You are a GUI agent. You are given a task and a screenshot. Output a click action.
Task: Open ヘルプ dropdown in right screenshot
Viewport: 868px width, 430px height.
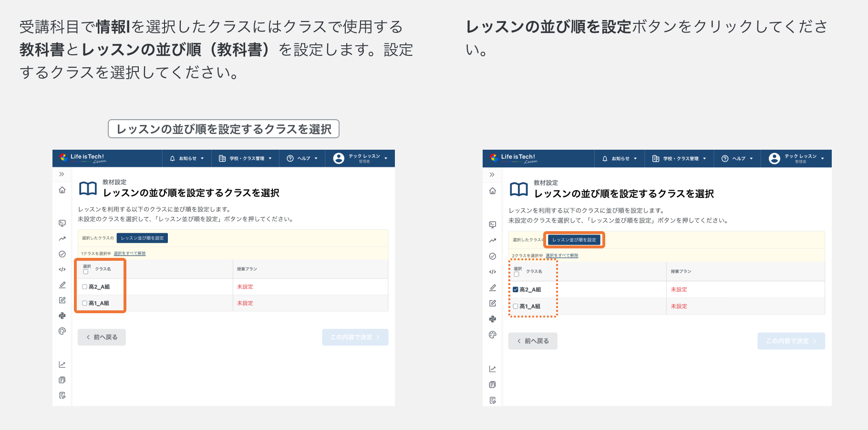point(737,159)
